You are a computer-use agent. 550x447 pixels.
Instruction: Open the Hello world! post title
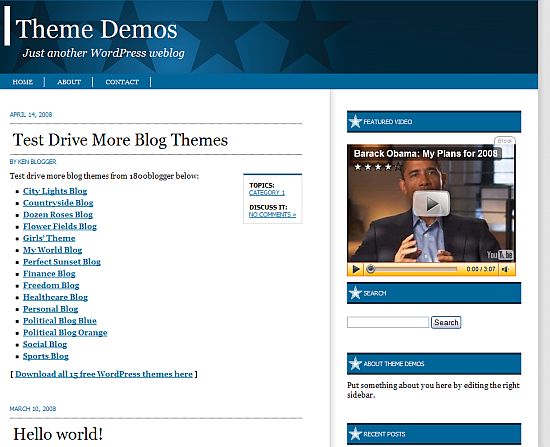pyautogui.click(x=58, y=434)
